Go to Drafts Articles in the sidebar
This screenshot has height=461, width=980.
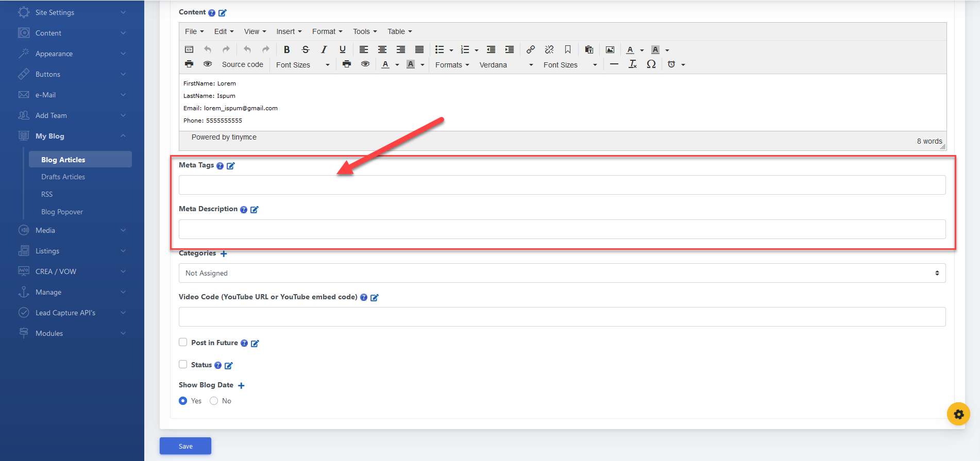tap(63, 177)
